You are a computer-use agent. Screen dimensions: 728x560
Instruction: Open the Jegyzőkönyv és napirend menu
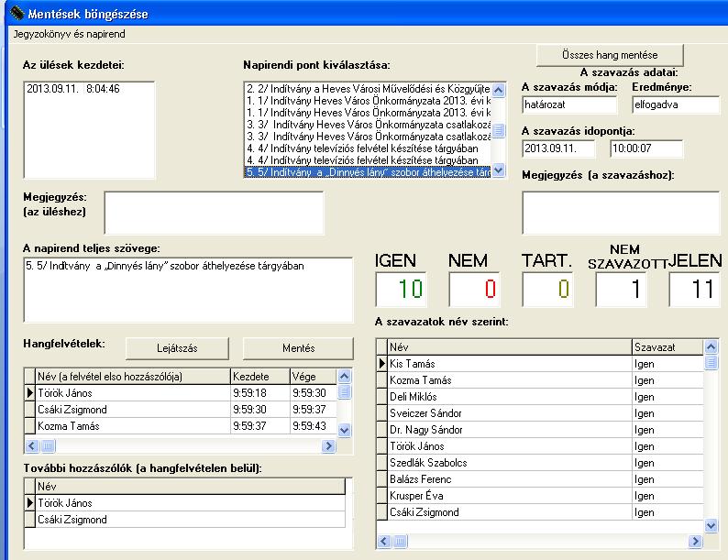pyautogui.click(x=69, y=34)
